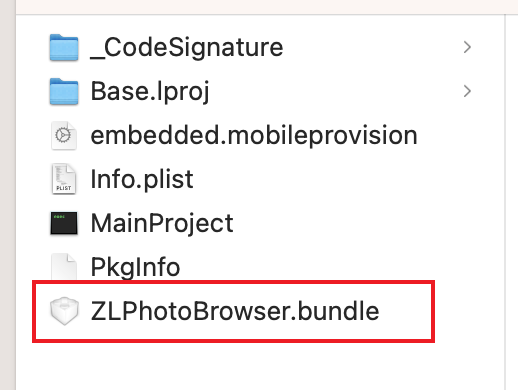Click the blank PkgInfo document icon
This screenshot has height=390, width=518.
tap(64, 266)
